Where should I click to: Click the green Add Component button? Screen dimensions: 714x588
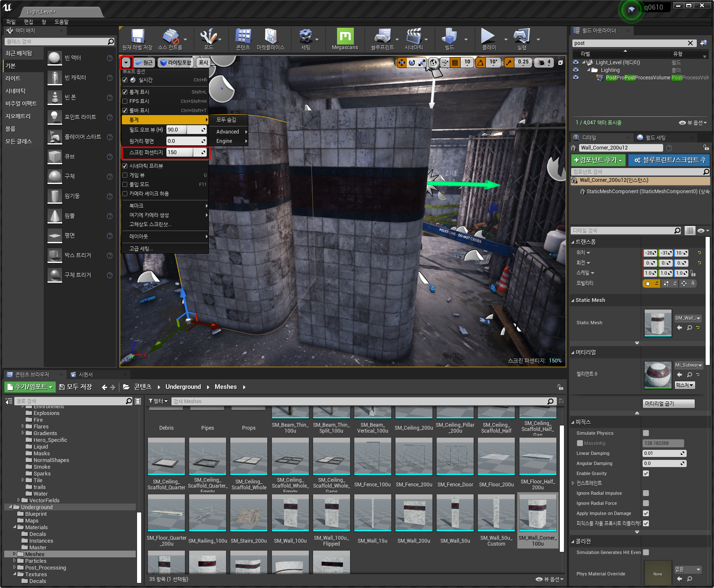(598, 160)
